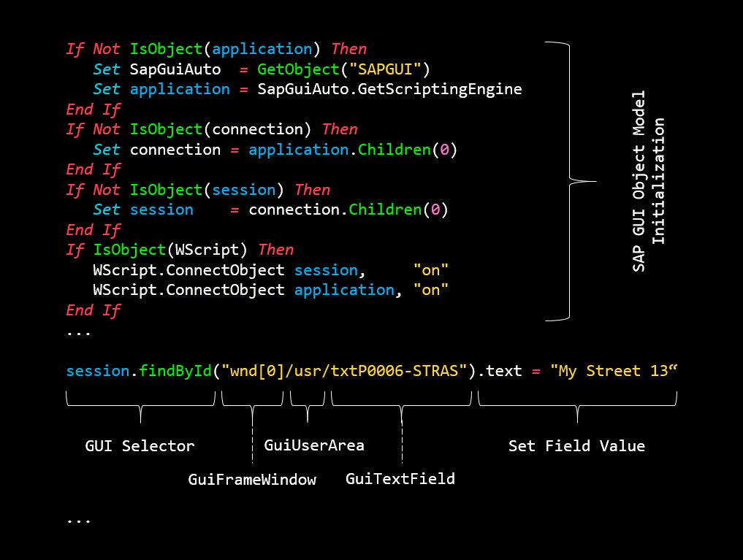Click the "txtP0006-STRAS" field id
The image size is (743, 560).
click(395, 371)
